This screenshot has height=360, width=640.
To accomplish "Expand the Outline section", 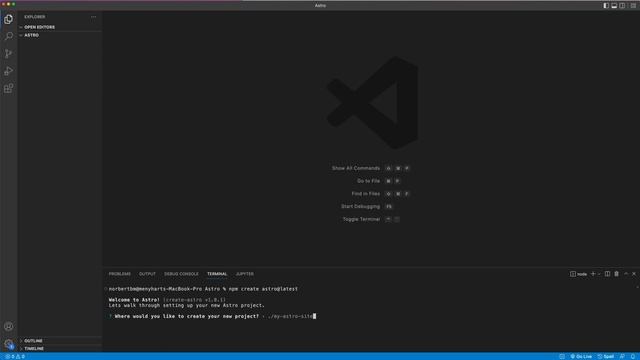I will (60, 340).
